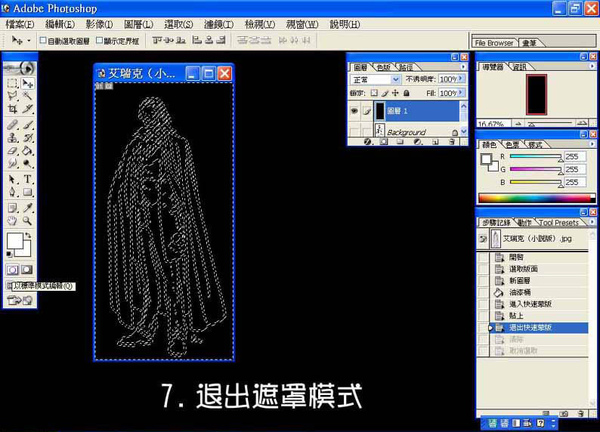Switch to Standard Mode edit button

pyautogui.click(x=13, y=270)
